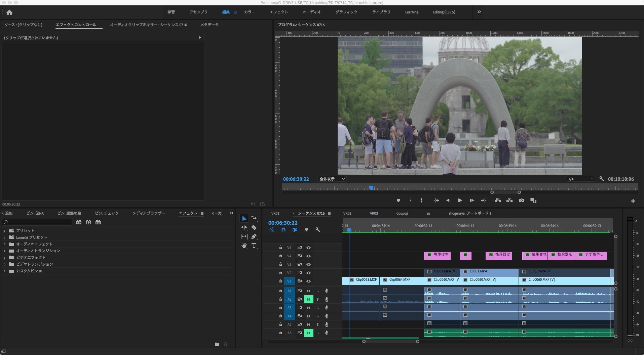Expand the ビデオエフェクト folder
This screenshot has height=355, width=644.
point(4,258)
